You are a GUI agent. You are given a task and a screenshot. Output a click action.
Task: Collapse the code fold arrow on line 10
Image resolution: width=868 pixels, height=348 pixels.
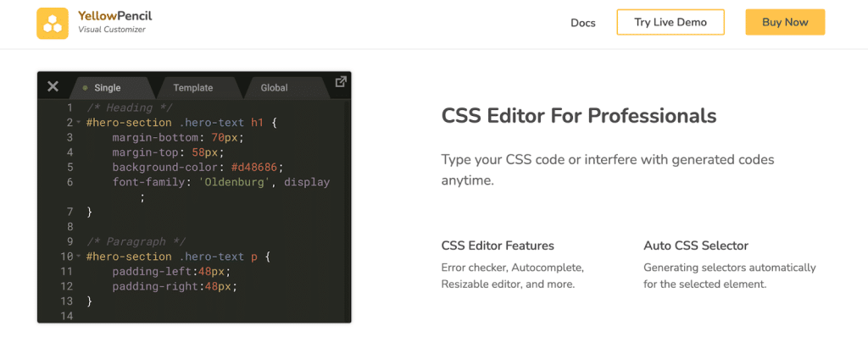pyautogui.click(x=79, y=257)
